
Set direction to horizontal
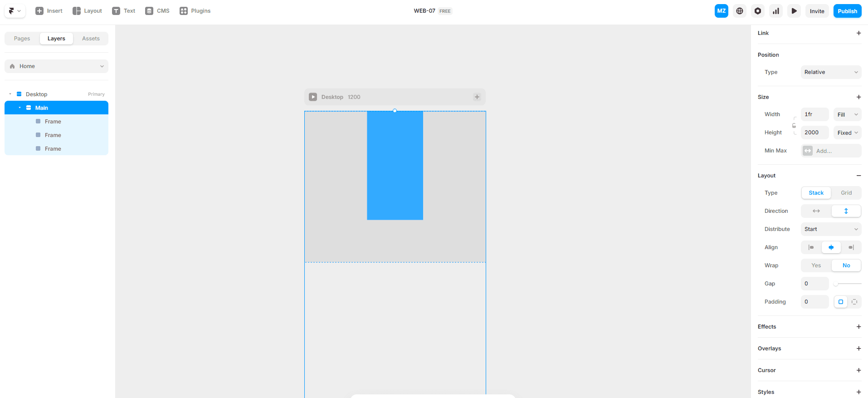click(816, 211)
